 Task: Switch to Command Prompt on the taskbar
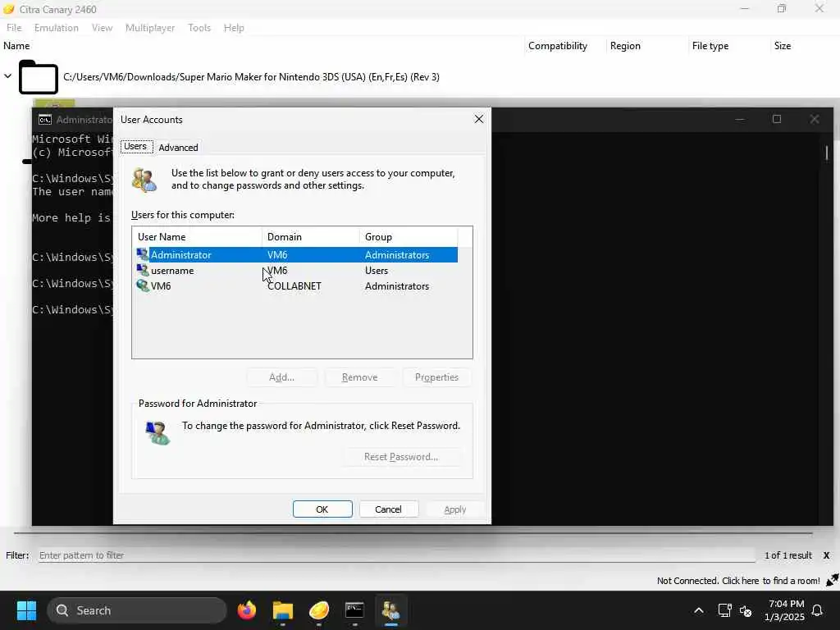click(x=354, y=610)
